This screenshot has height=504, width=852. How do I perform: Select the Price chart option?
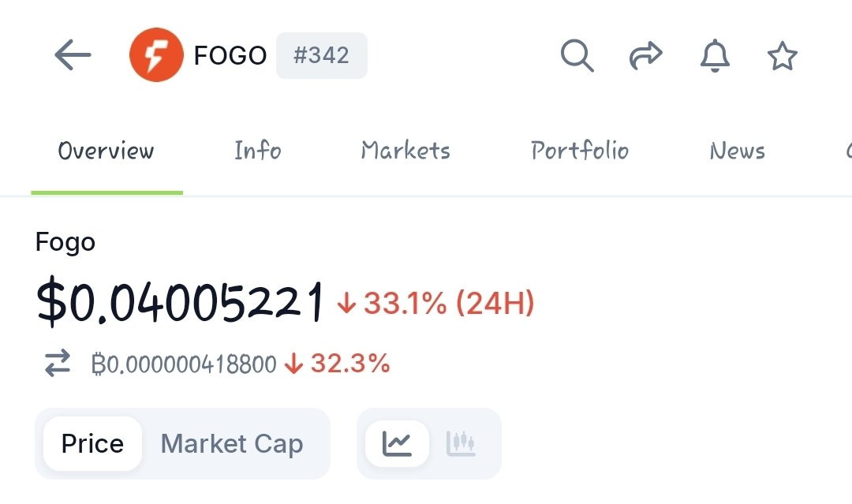(92, 443)
